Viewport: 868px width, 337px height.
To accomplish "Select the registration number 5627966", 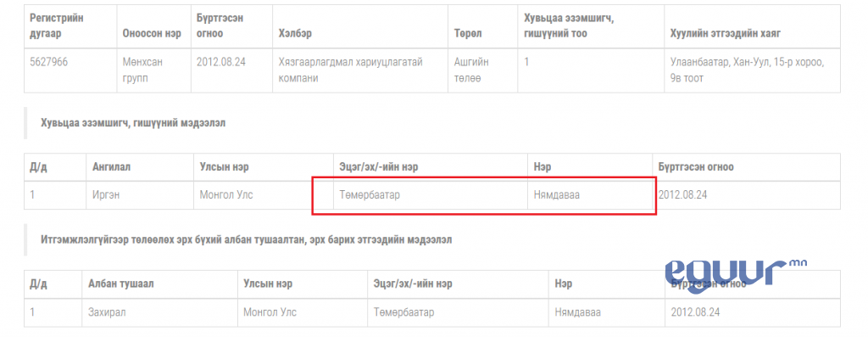I will pos(48,62).
